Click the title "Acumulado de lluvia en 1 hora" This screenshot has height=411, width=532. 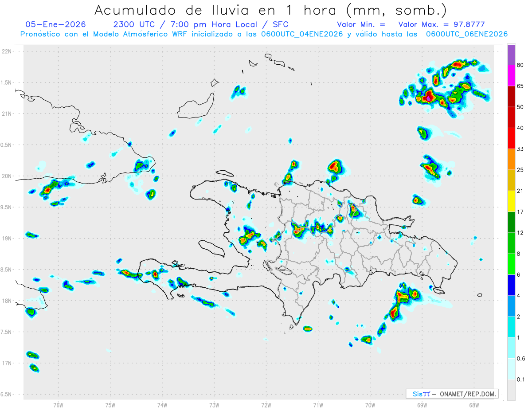(x=215, y=10)
